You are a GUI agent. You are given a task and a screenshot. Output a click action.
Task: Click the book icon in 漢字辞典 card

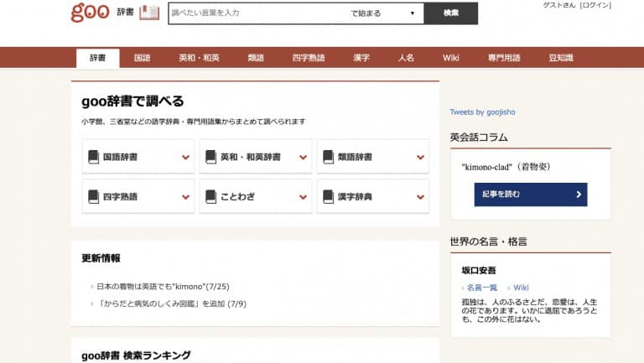[x=329, y=197]
